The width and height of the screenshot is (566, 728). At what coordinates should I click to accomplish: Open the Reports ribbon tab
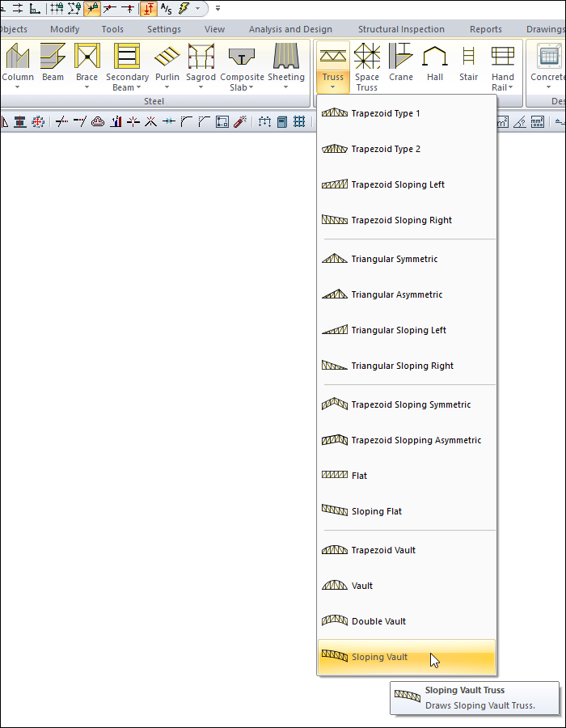point(486,29)
